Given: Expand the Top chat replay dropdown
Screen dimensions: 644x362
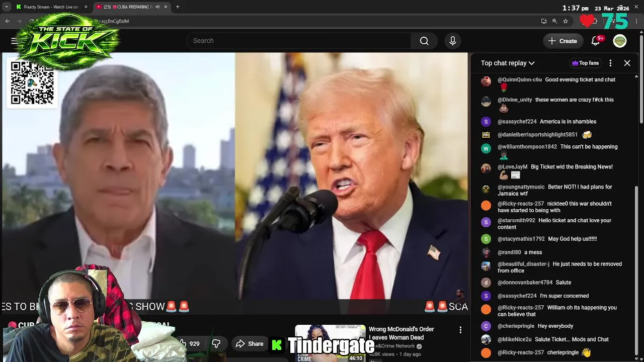Looking at the screenshot, I should click(x=508, y=63).
